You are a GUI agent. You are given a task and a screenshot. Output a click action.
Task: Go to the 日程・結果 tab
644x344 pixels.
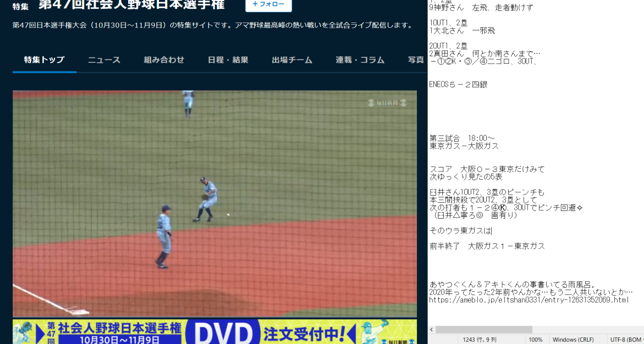(x=228, y=60)
